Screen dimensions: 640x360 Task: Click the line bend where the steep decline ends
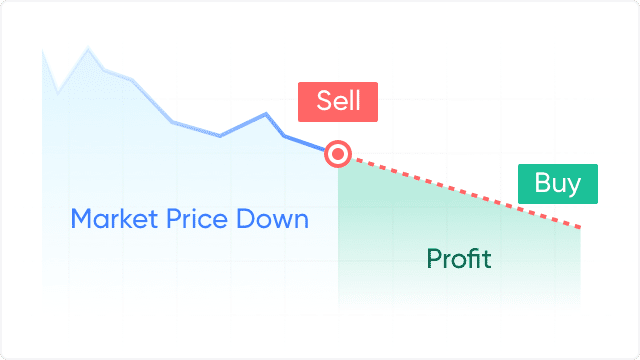coord(172,122)
